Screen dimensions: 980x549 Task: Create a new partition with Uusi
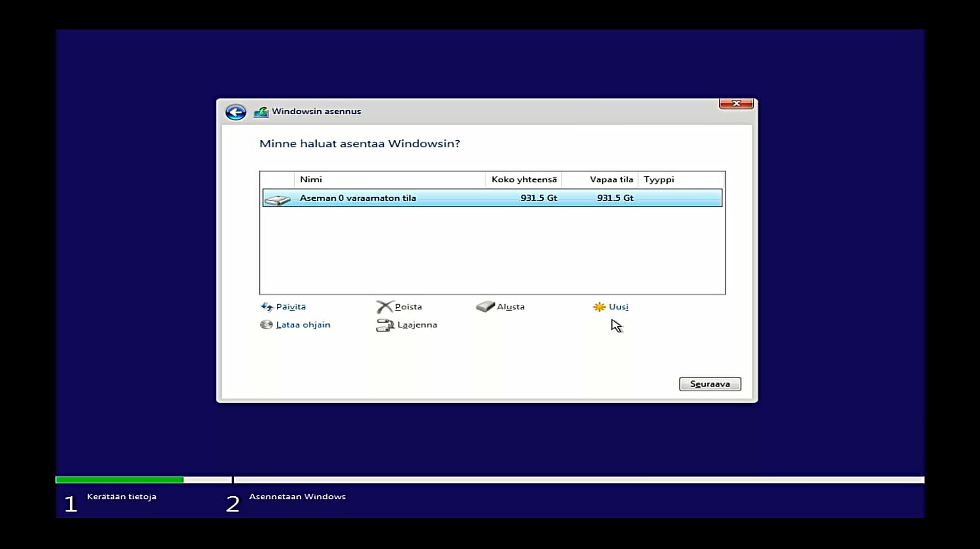(x=619, y=307)
